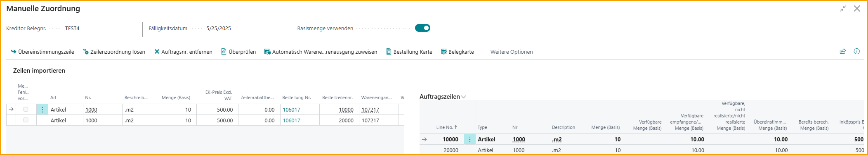Image resolution: width=868 pixels, height=155 pixels.
Task: Sort by the Line No. column header
Action: 446,127
